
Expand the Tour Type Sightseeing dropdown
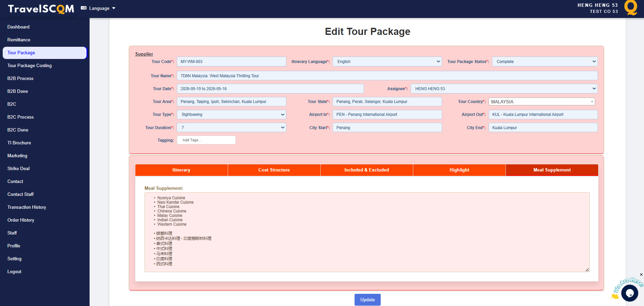pos(231,115)
